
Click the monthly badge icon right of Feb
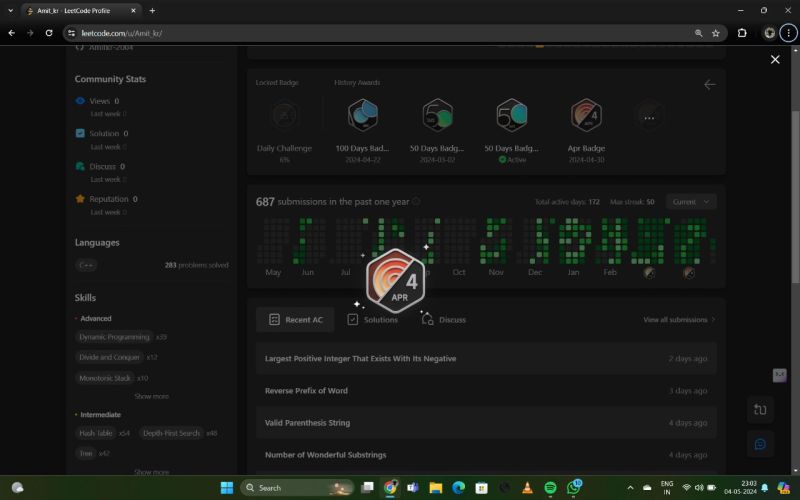pos(649,272)
